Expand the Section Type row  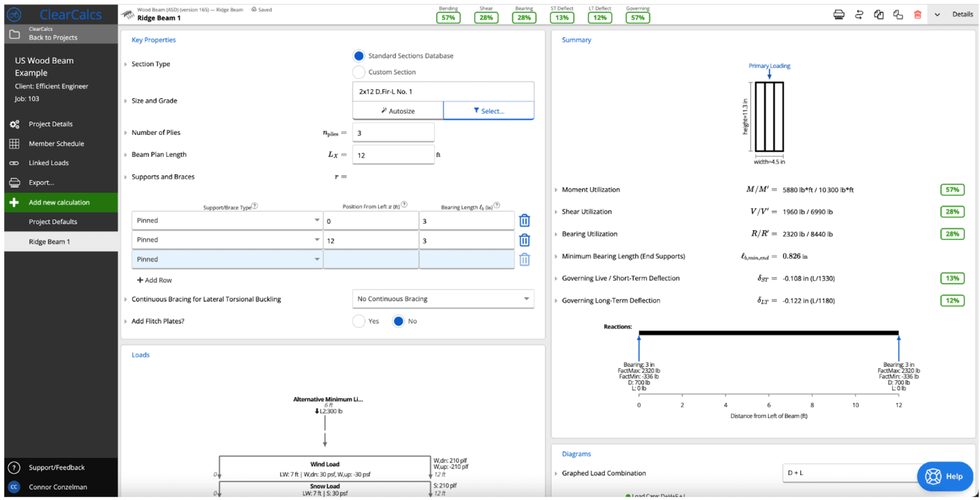coord(126,64)
